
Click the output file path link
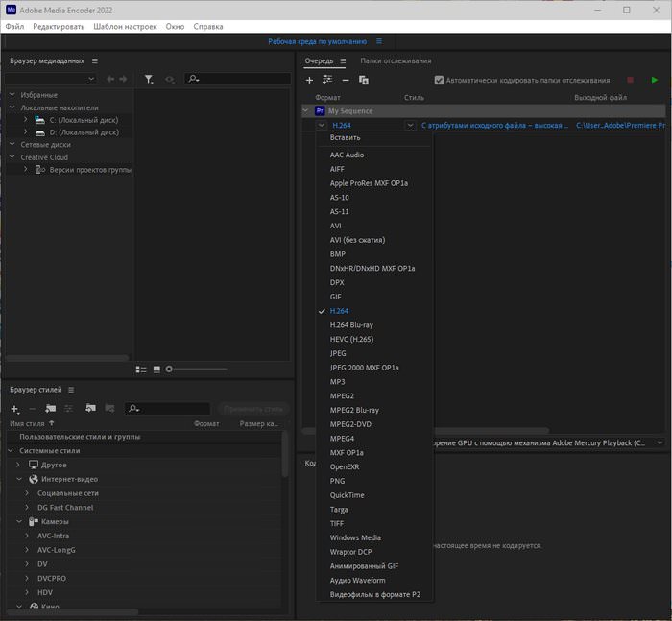coord(621,125)
